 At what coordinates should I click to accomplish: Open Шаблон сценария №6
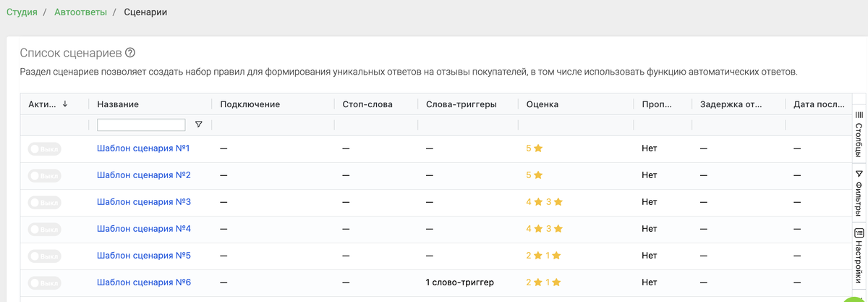[143, 282]
